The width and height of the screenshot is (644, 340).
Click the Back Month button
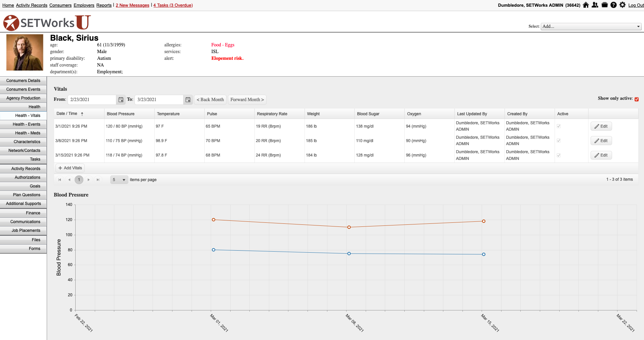[x=210, y=100]
